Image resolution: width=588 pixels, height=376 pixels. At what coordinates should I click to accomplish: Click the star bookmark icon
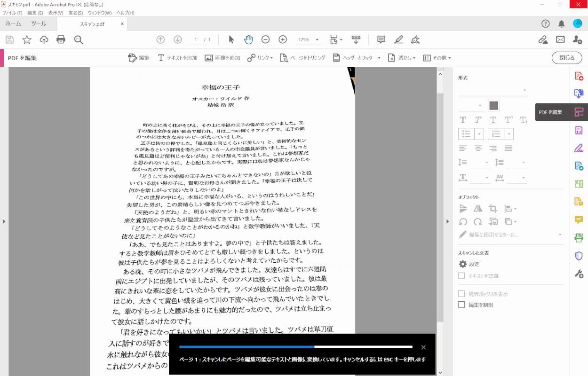(x=27, y=39)
